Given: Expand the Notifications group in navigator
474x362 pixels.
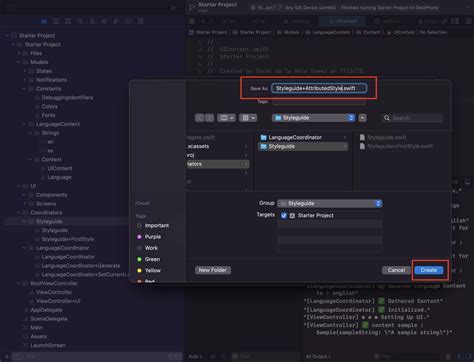Looking at the screenshot, I should [25, 80].
